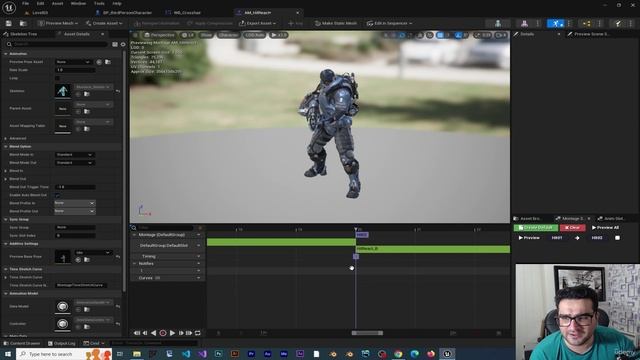Click the Skeleton asset thumbnail

(62, 91)
